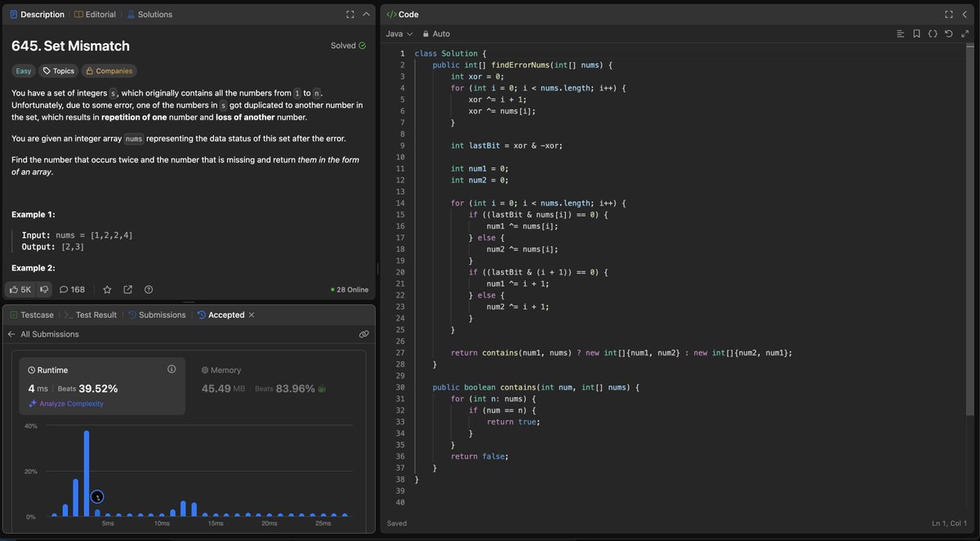Click Analyze Complexity link
Image resolution: width=980 pixels, height=541 pixels.
(66, 404)
